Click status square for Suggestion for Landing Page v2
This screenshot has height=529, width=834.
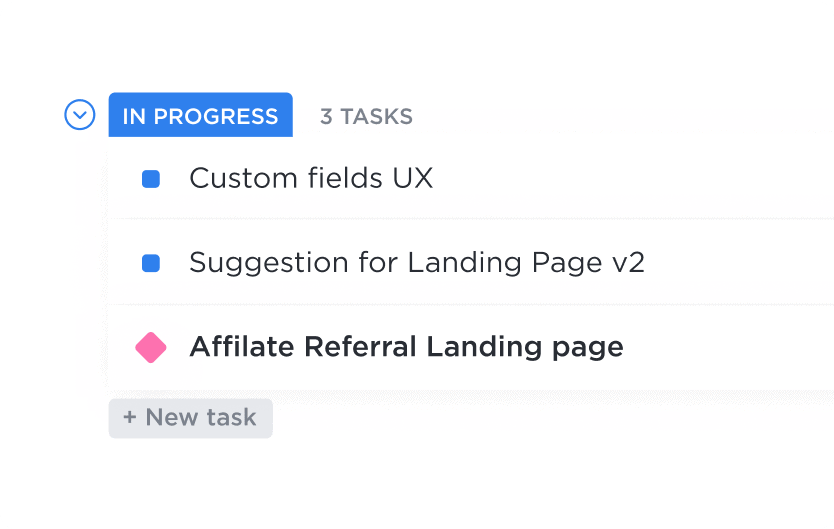point(151,263)
